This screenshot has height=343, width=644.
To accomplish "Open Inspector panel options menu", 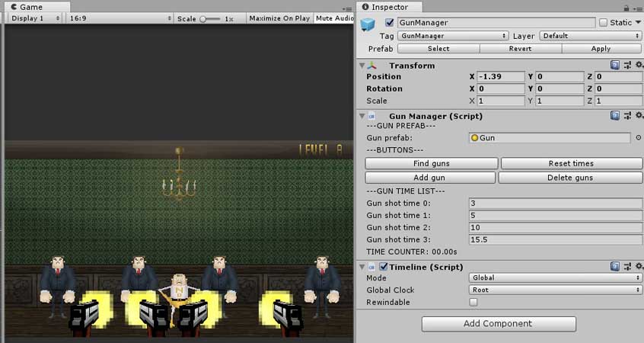I will pos(638,8).
